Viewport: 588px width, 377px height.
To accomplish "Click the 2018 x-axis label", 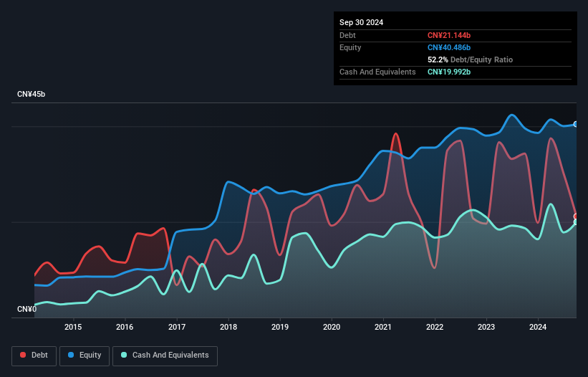I will [x=228, y=327].
